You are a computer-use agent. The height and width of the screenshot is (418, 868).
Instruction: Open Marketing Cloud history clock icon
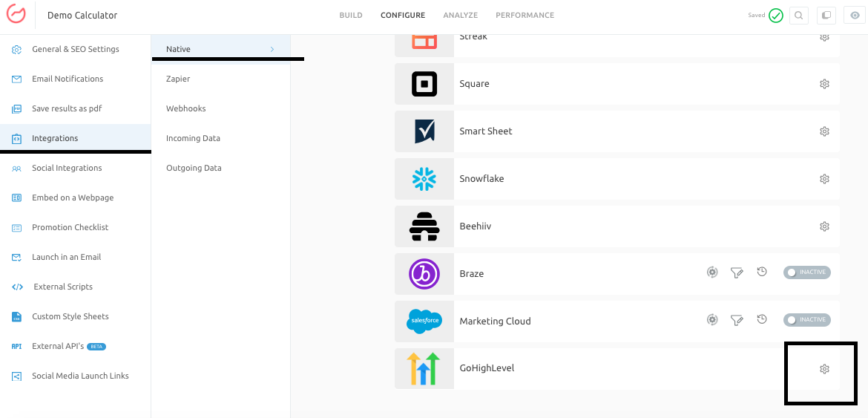tap(761, 320)
